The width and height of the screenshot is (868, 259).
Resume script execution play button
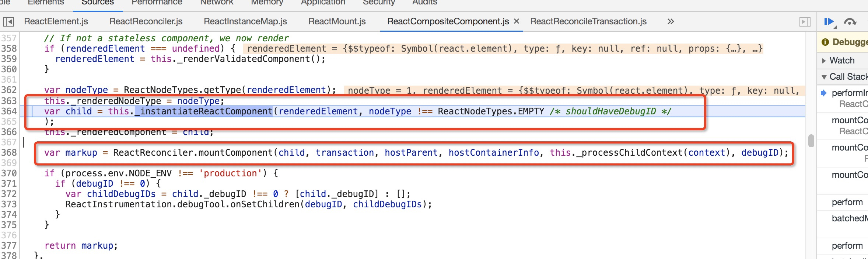tap(830, 22)
